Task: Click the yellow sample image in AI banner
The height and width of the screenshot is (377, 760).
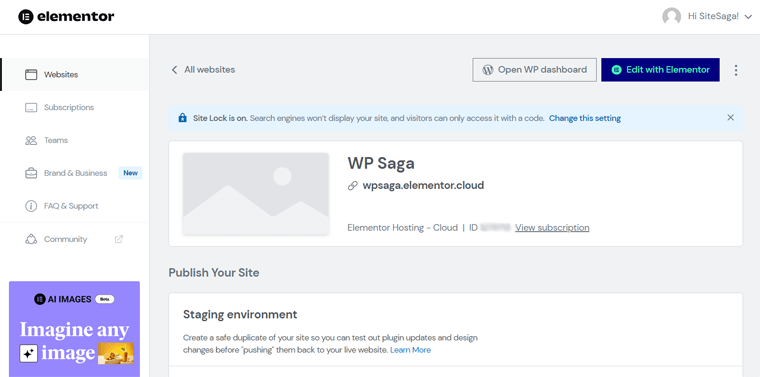Action: (x=115, y=353)
